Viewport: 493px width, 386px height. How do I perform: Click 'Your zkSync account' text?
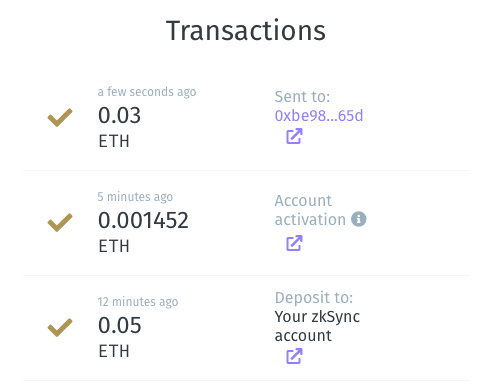tap(317, 326)
